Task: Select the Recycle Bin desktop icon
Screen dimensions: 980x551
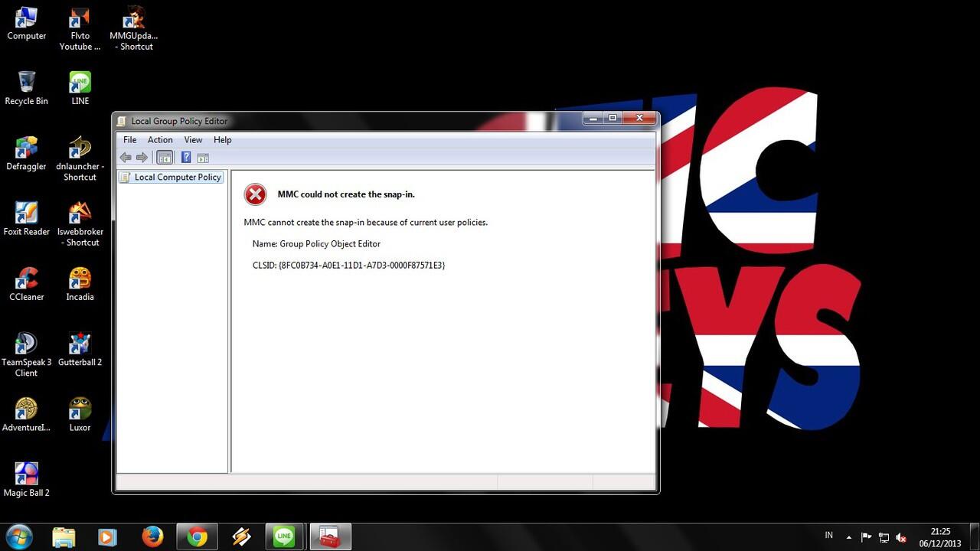Action: point(26,88)
